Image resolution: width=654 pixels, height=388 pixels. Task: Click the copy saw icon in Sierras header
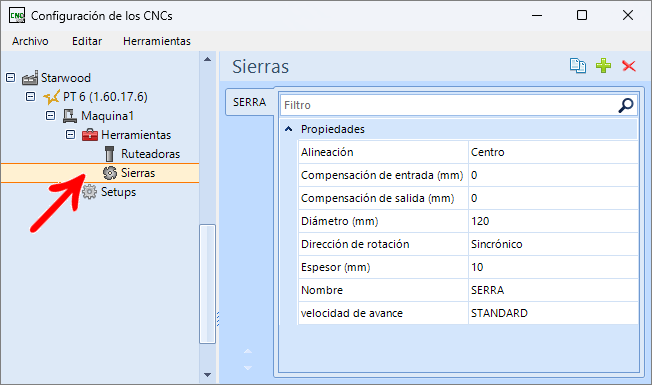click(578, 66)
